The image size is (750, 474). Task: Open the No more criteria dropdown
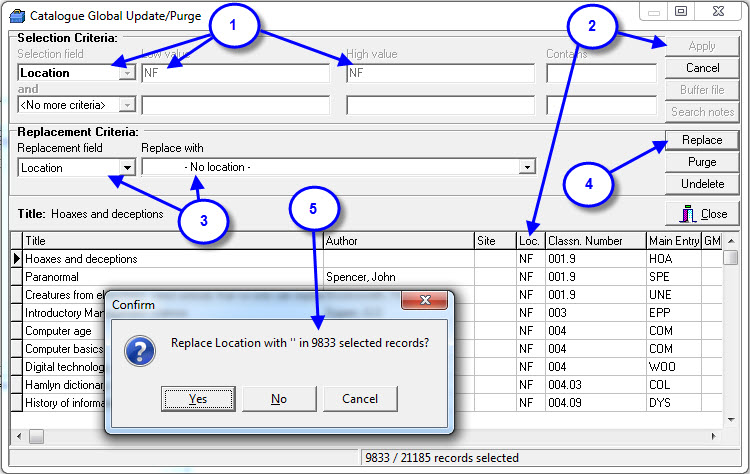pos(127,104)
